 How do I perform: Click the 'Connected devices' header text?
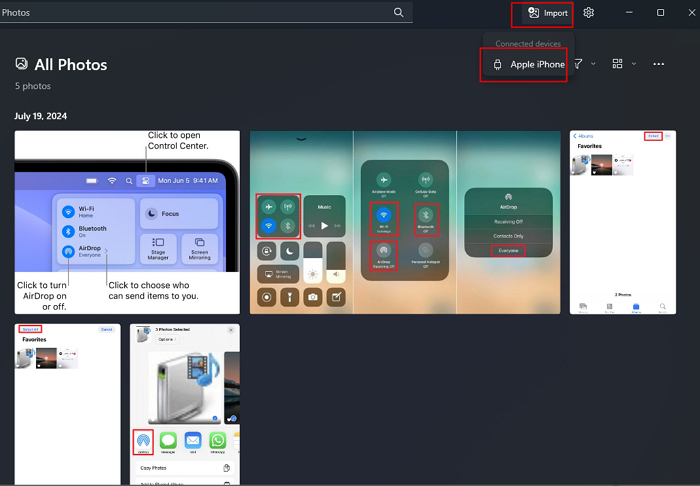click(x=528, y=44)
